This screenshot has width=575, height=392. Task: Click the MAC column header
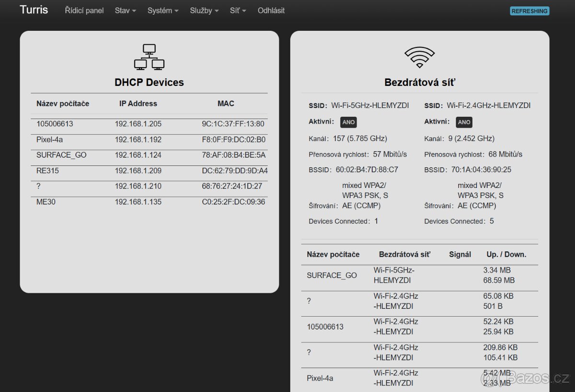pyautogui.click(x=226, y=103)
